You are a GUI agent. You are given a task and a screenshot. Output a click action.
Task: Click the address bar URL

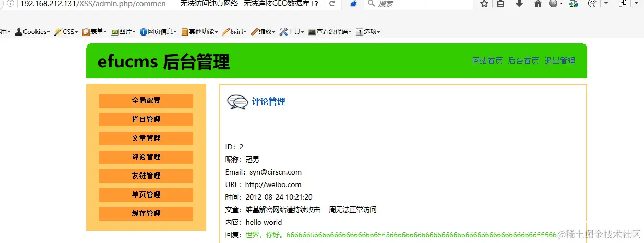(93, 4)
